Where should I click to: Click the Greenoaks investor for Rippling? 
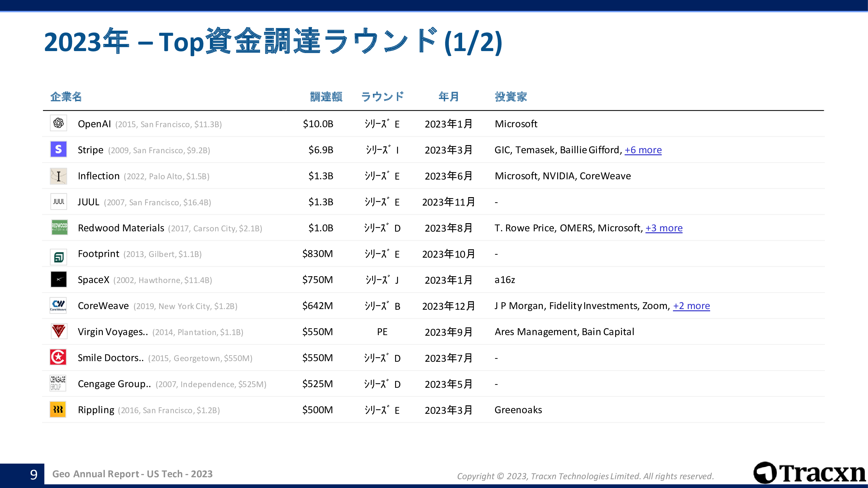click(518, 410)
